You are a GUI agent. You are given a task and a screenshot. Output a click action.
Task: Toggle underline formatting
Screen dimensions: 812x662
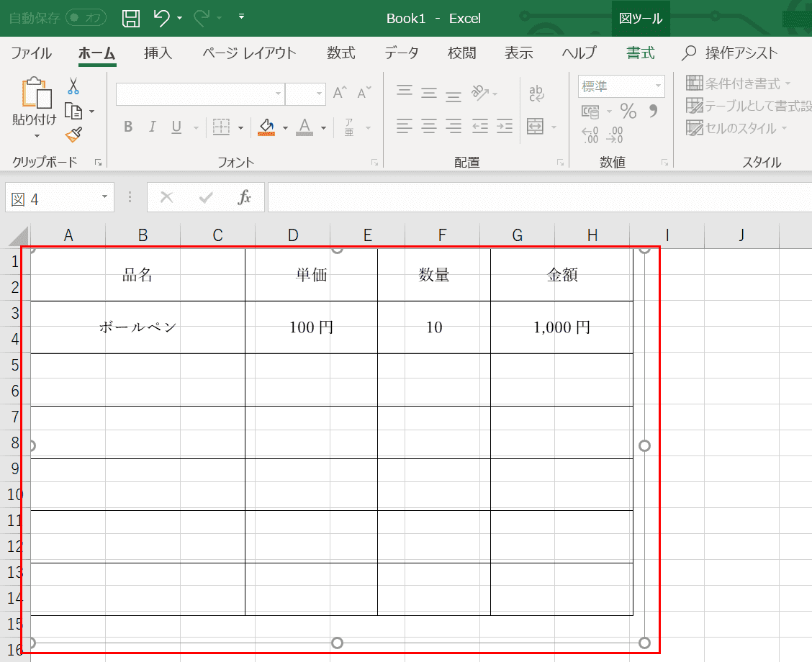tap(176, 127)
